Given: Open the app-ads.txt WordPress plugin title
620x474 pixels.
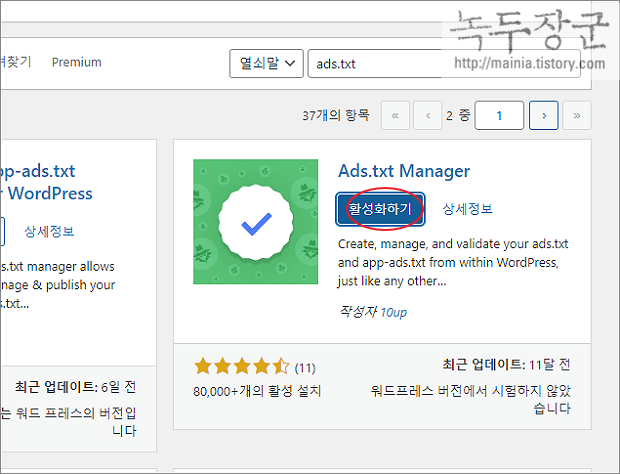Looking at the screenshot, I should (x=46, y=182).
